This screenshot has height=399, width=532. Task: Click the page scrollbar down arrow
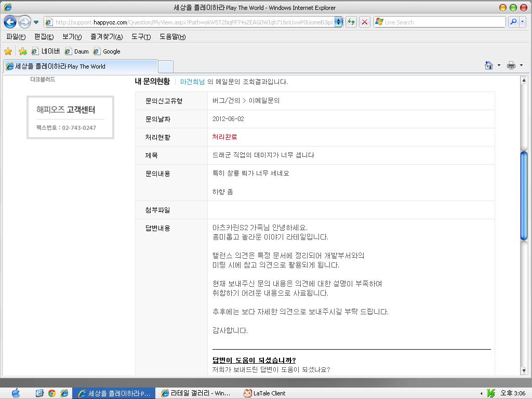524,370
